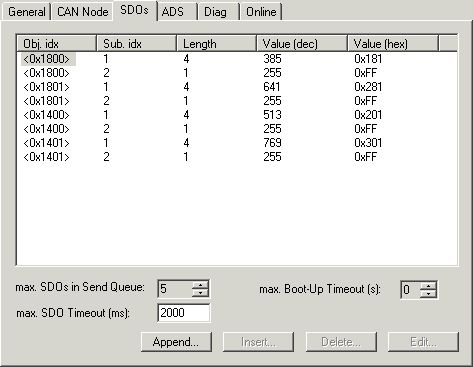Click the Edit... button
473x367 pixels.
tap(423, 342)
